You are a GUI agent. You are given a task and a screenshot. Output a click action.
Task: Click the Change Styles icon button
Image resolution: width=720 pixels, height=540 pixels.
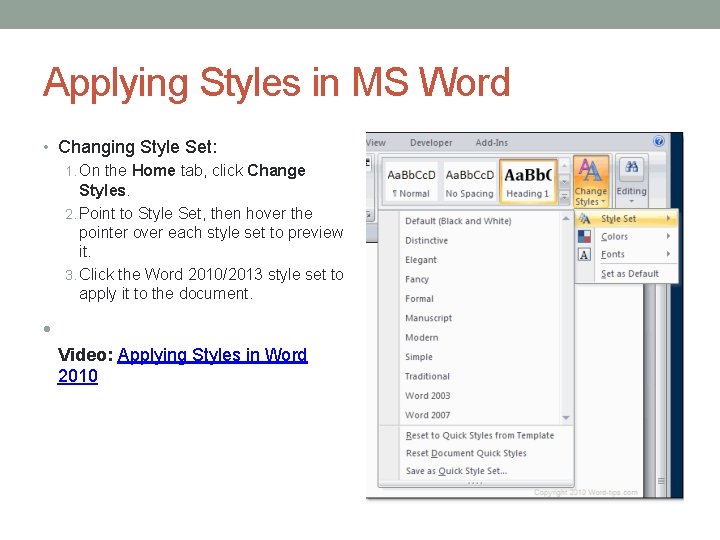tap(591, 182)
